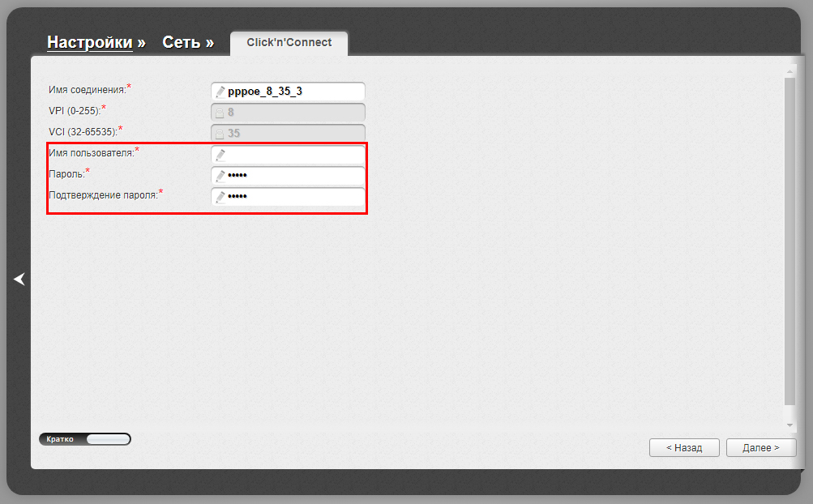Click the lock icon in VCI field

point(220,135)
